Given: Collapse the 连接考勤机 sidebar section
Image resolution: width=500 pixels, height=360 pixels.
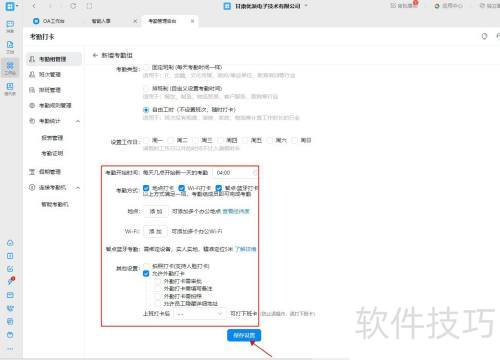Looking at the screenshot, I should pyautogui.click(x=78, y=188).
